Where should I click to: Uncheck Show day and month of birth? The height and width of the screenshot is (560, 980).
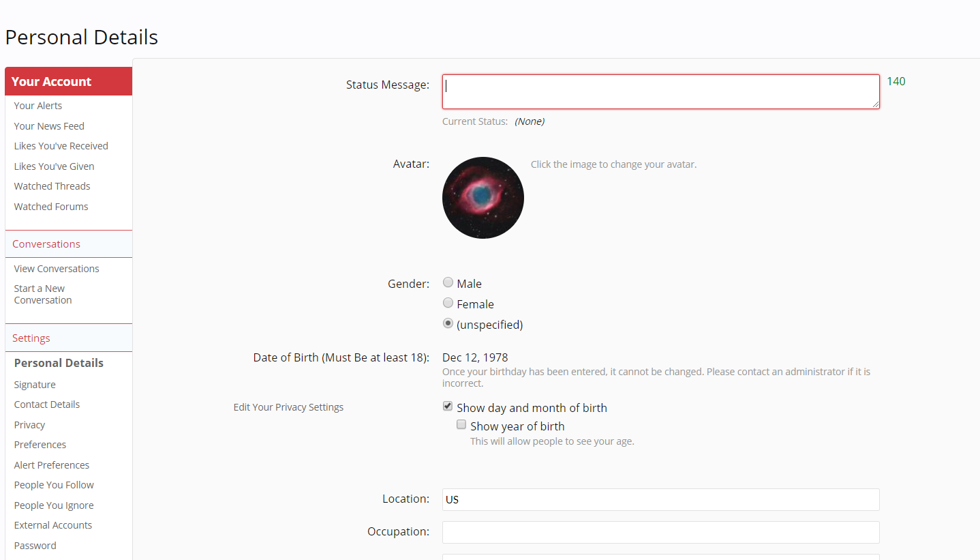pos(448,407)
